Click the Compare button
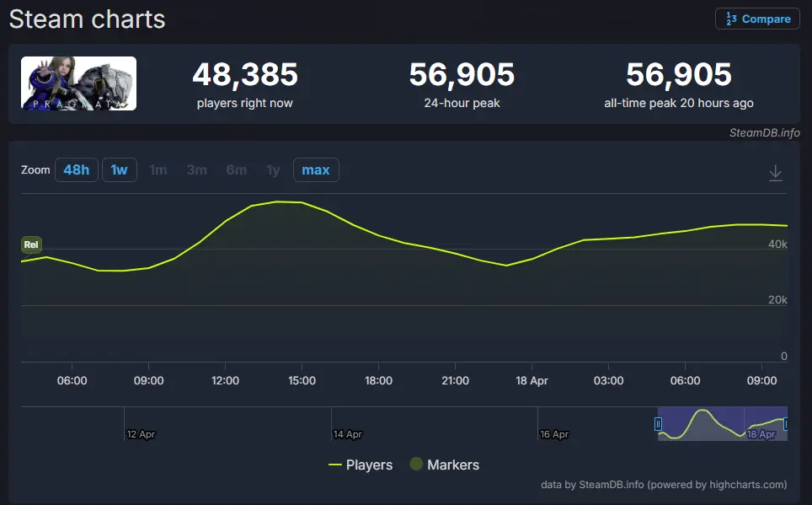 click(x=757, y=19)
